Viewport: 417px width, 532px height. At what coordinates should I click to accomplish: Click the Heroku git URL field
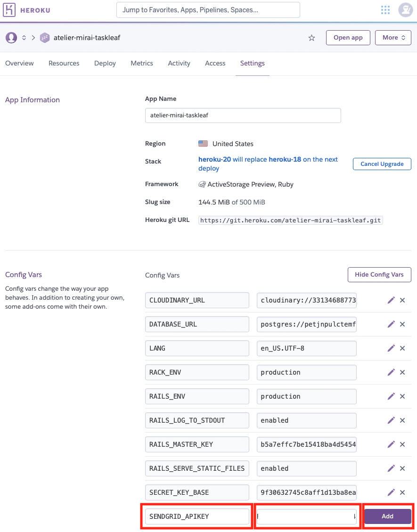pyautogui.click(x=290, y=220)
